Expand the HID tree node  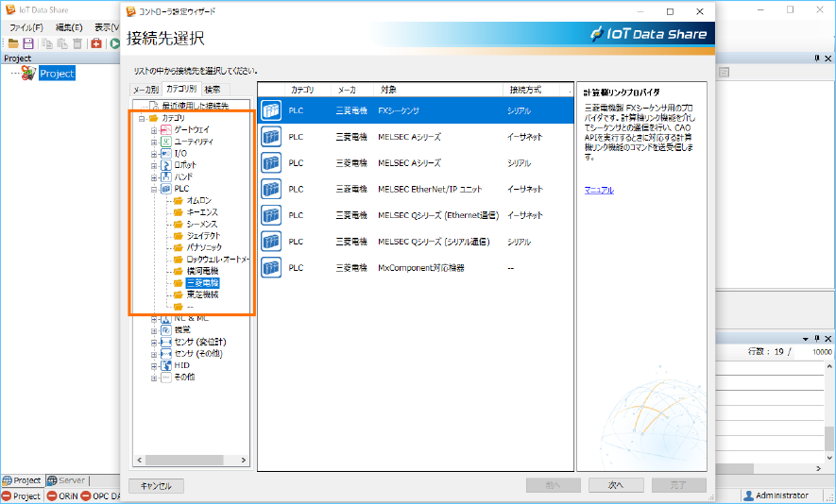pos(153,365)
